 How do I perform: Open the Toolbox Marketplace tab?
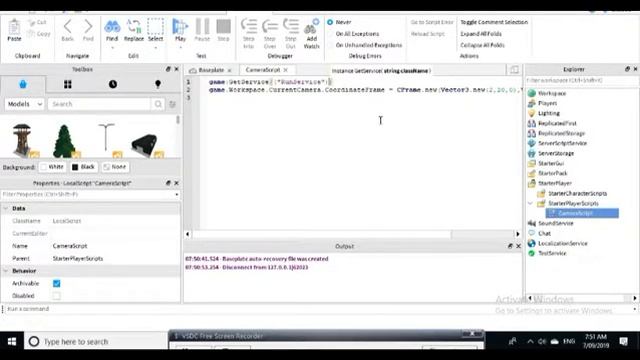23,84
